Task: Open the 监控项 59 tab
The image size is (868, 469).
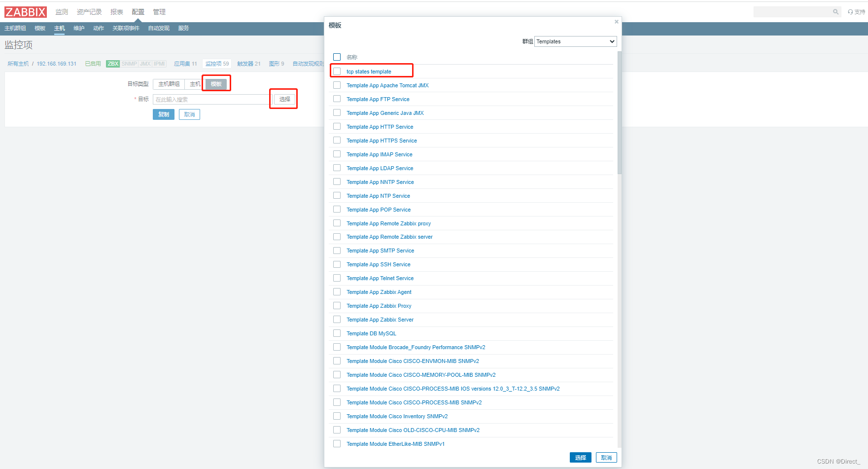Action: pos(217,64)
